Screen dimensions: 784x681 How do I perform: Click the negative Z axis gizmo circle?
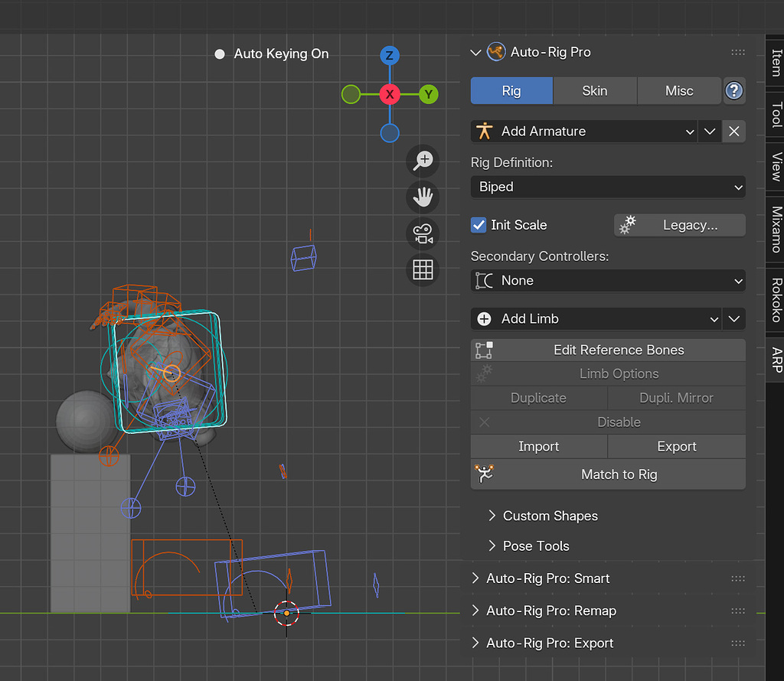390,133
